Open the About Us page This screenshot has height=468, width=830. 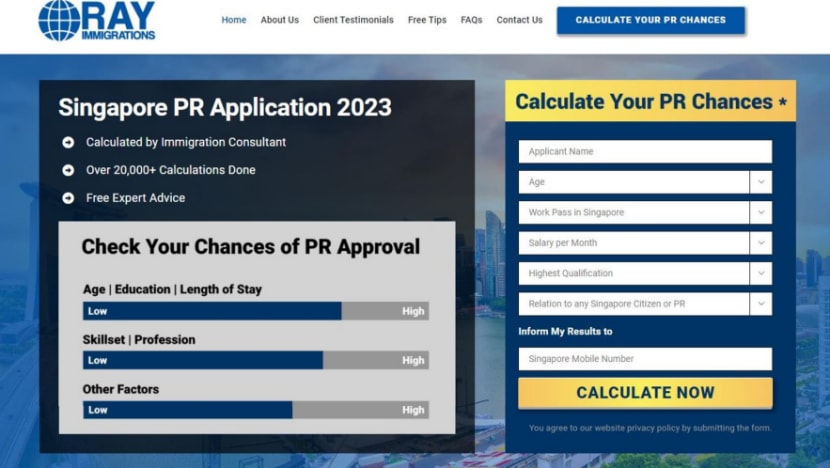pyautogui.click(x=279, y=20)
